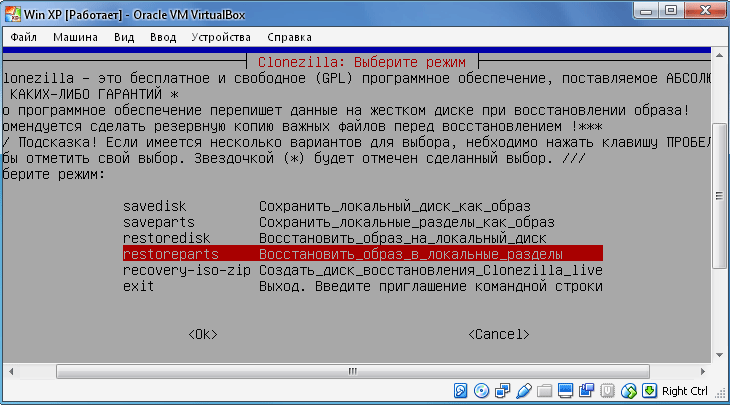Click the USB devices status icon
This screenshot has height=405, width=730.
(x=523, y=390)
